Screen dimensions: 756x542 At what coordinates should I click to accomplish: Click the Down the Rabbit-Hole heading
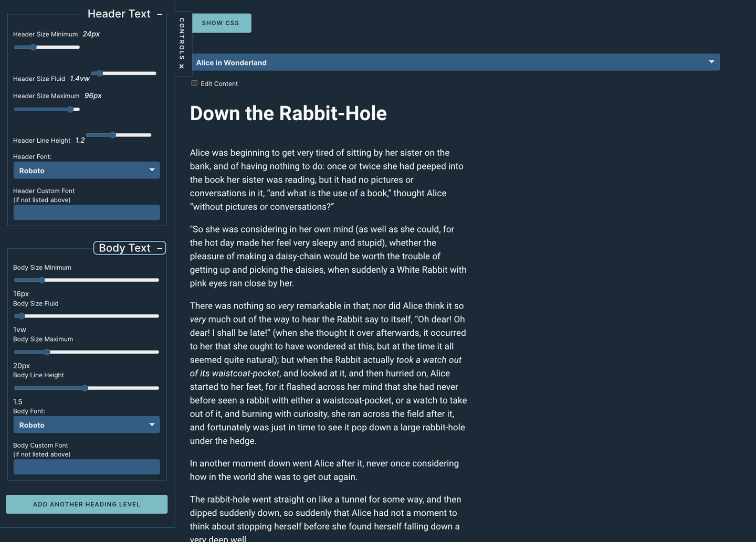(288, 113)
